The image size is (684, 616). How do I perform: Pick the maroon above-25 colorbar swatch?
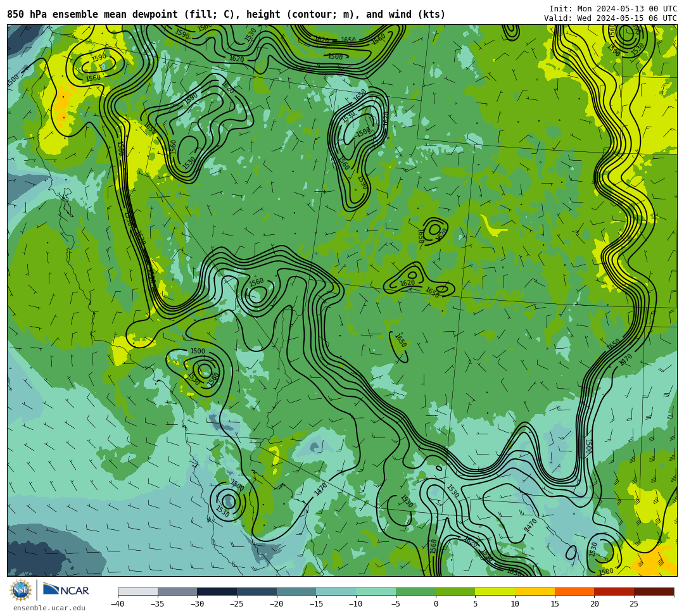[x=654, y=591]
